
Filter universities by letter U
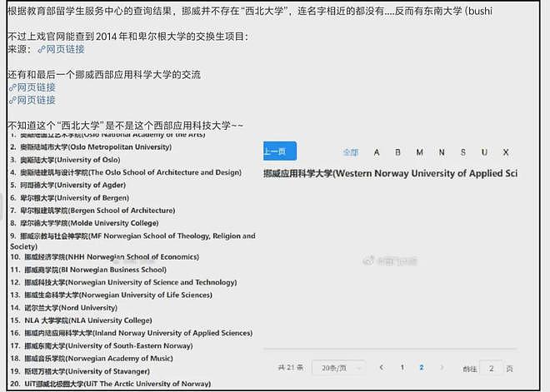pos(484,152)
